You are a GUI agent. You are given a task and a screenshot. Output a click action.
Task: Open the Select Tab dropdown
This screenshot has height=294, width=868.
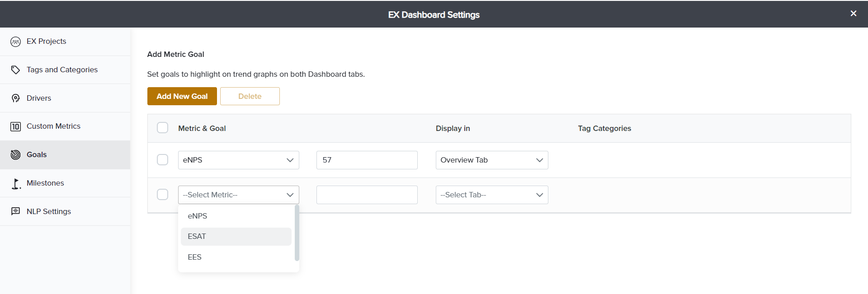pyautogui.click(x=491, y=195)
